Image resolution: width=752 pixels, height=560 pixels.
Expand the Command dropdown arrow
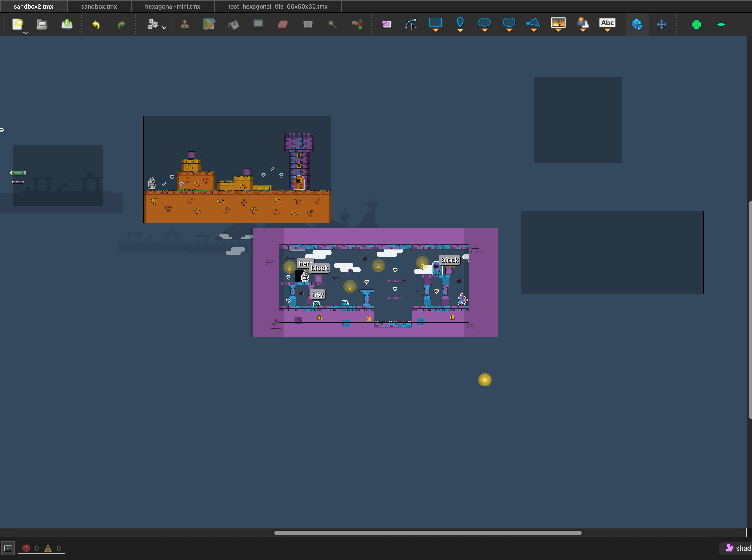pyautogui.click(x=164, y=27)
